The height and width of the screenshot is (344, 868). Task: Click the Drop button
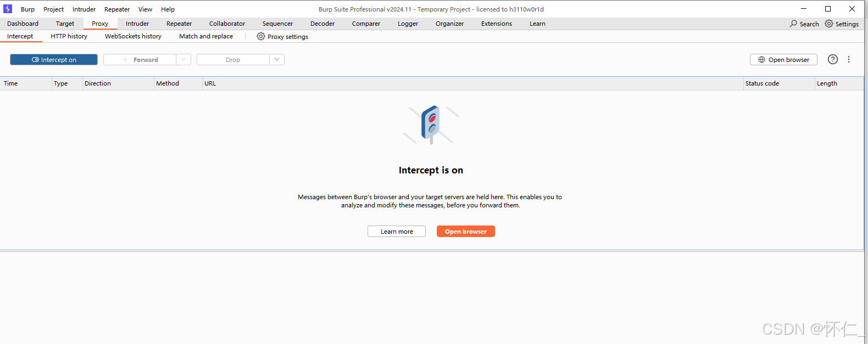pos(233,60)
